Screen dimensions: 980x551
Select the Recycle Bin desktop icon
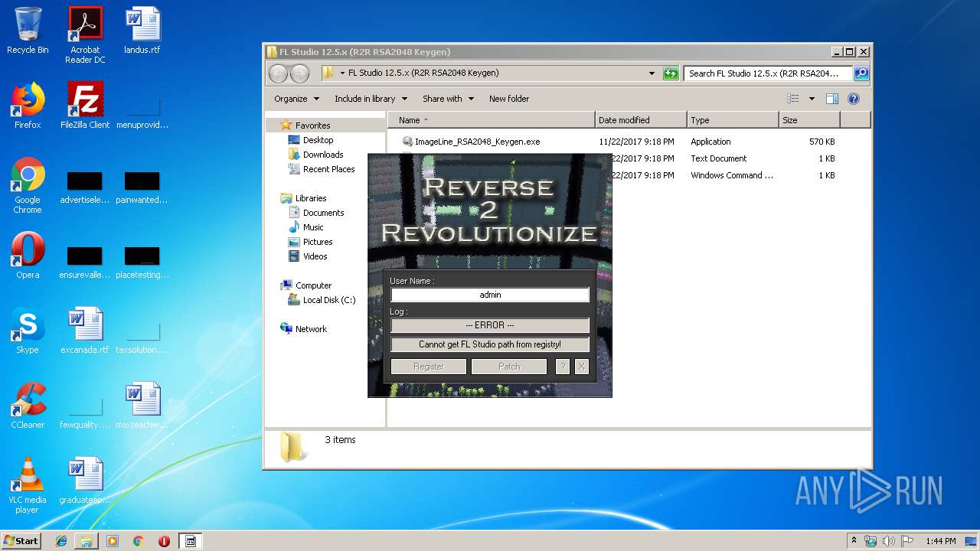(28, 31)
